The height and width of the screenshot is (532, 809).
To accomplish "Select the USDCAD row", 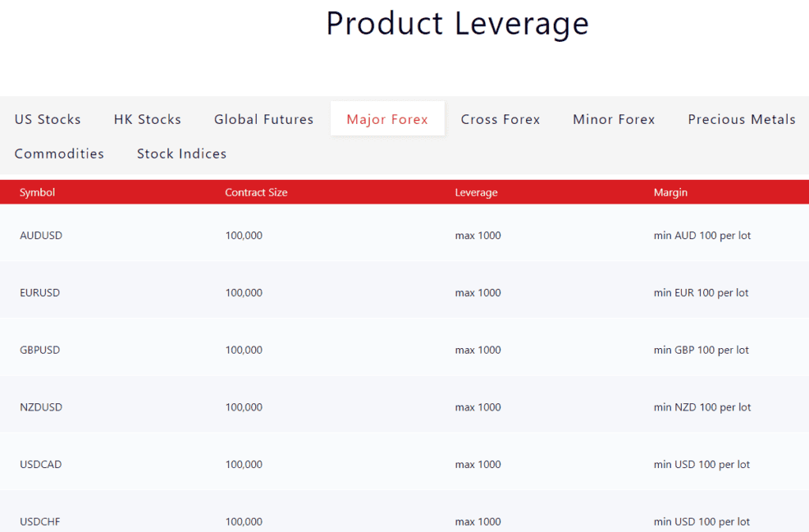I will (x=40, y=464).
